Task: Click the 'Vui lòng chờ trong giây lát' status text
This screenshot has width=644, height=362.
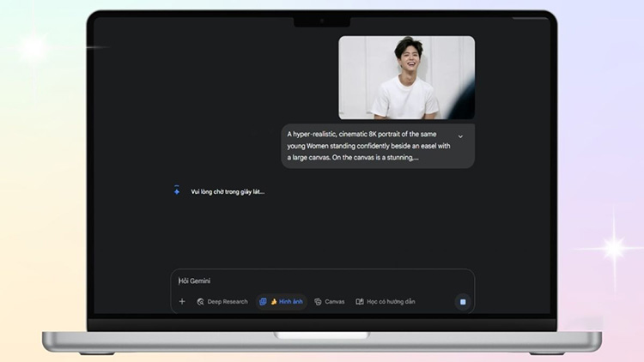Action: pos(228,191)
